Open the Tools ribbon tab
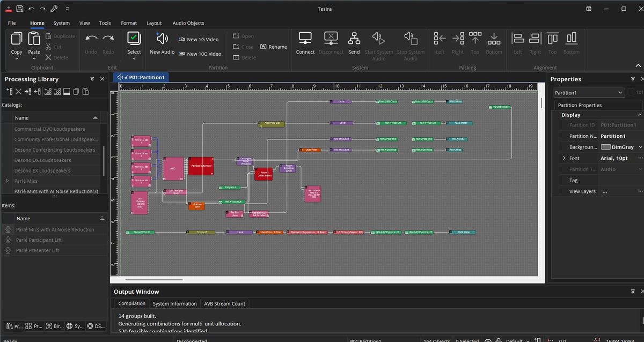This screenshot has width=644, height=342. point(105,23)
